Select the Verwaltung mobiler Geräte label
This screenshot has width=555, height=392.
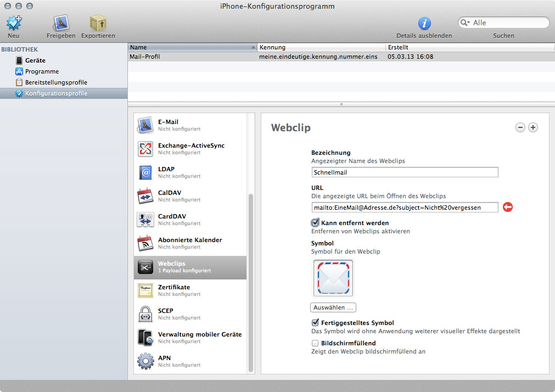200,334
